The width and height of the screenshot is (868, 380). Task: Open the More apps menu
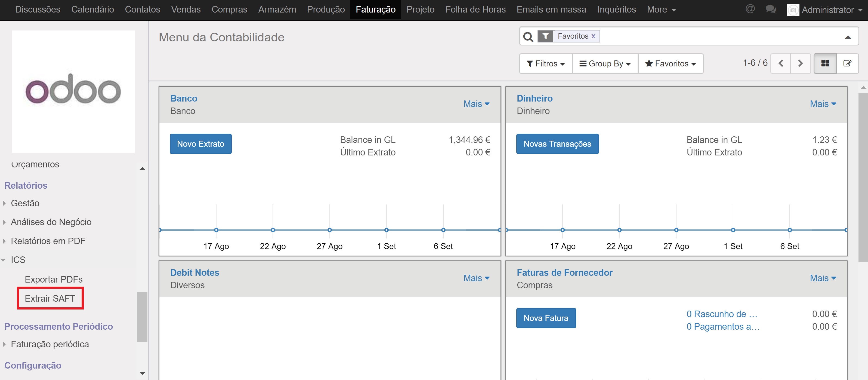(x=661, y=10)
